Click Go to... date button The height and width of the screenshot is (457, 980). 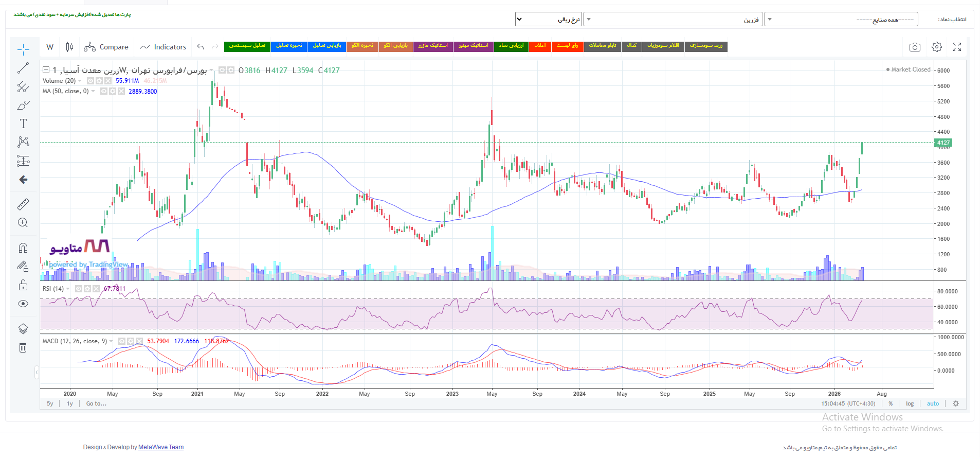(96, 403)
